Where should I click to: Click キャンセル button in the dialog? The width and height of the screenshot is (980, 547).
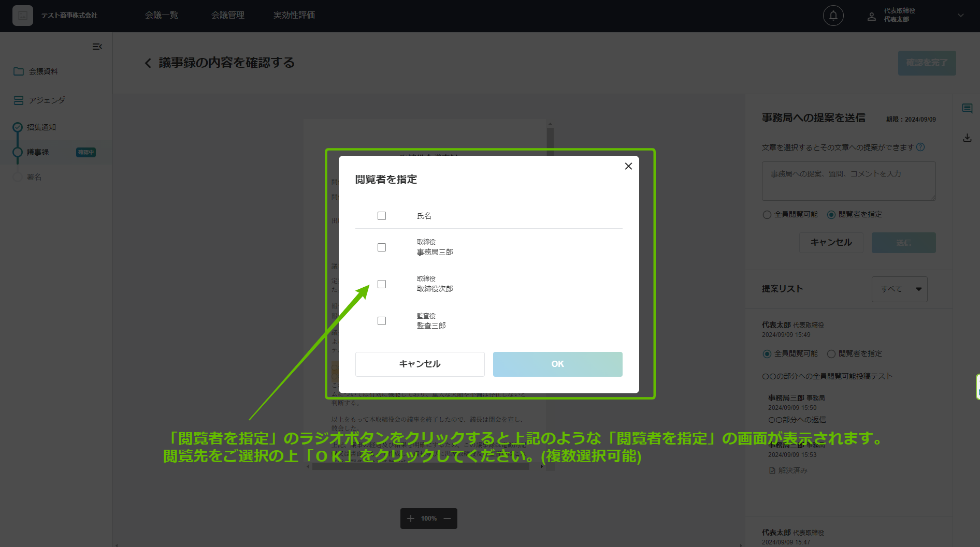[x=420, y=364]
